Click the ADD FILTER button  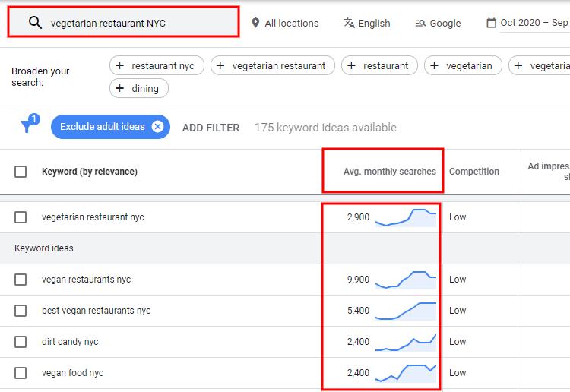tap(211, 128)
